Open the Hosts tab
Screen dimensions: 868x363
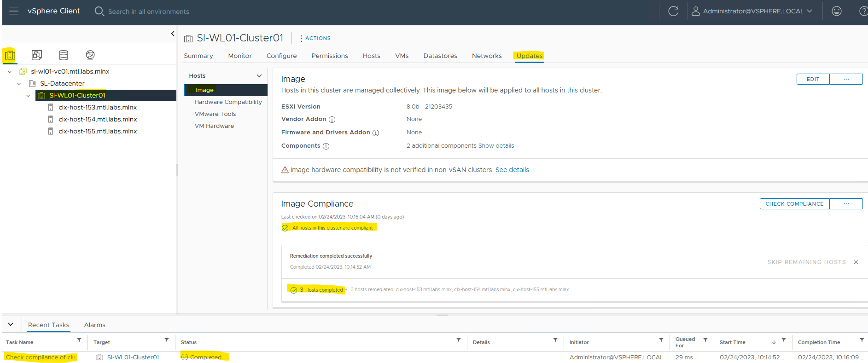pos(372,56)
